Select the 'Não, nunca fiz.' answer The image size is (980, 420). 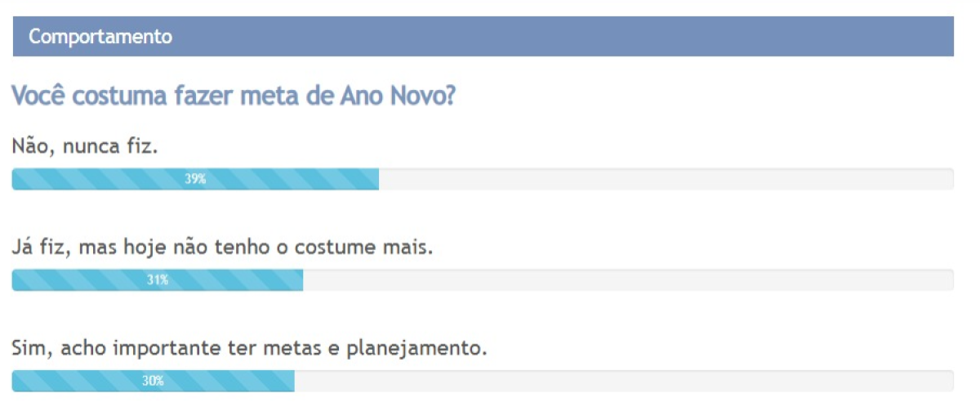point(84,147)
